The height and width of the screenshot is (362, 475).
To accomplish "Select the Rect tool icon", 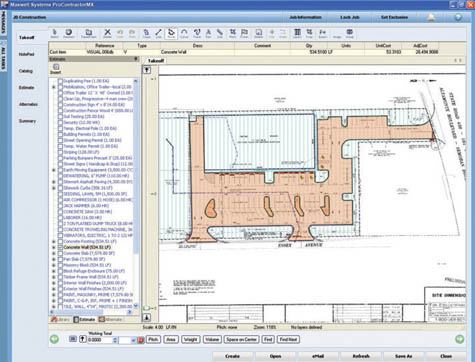I will point(232,33).
